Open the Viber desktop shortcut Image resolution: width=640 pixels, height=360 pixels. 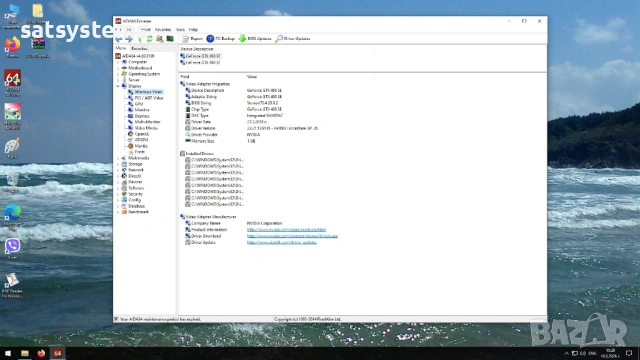click(x=12, y=249)
